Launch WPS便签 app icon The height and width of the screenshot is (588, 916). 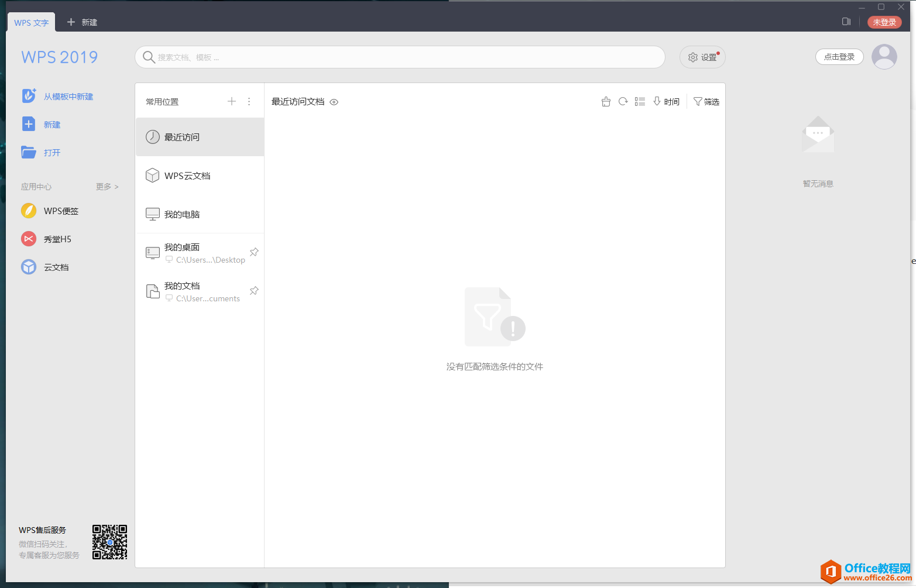29,211
